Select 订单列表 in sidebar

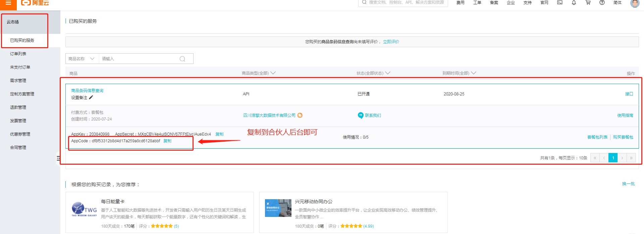[x=18, y=54]
